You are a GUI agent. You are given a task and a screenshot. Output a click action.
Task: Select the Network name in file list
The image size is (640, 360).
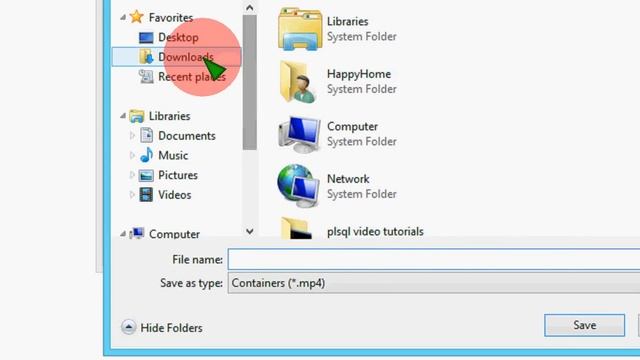pyautogui.click(x=348, y=179)
